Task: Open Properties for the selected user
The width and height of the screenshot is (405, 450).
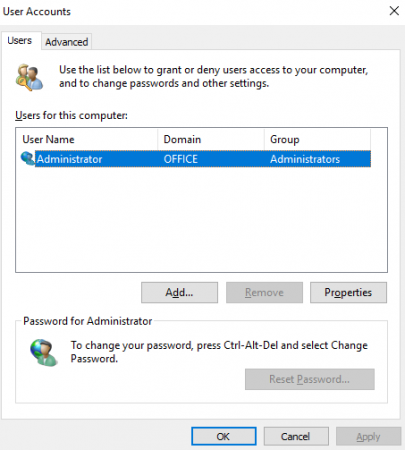Action: tap(348, 292)
